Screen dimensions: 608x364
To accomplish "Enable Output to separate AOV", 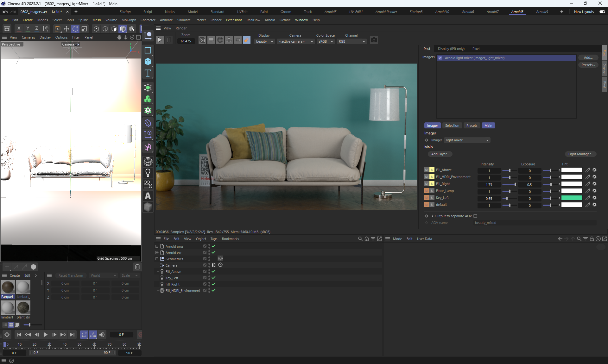I will 475,216.
